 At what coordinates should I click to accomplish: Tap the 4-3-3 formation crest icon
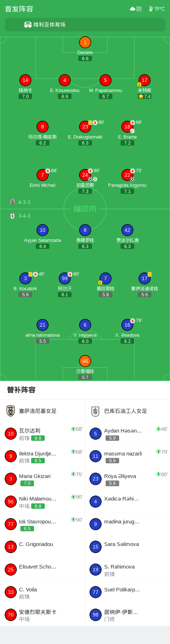click(13, 202)
